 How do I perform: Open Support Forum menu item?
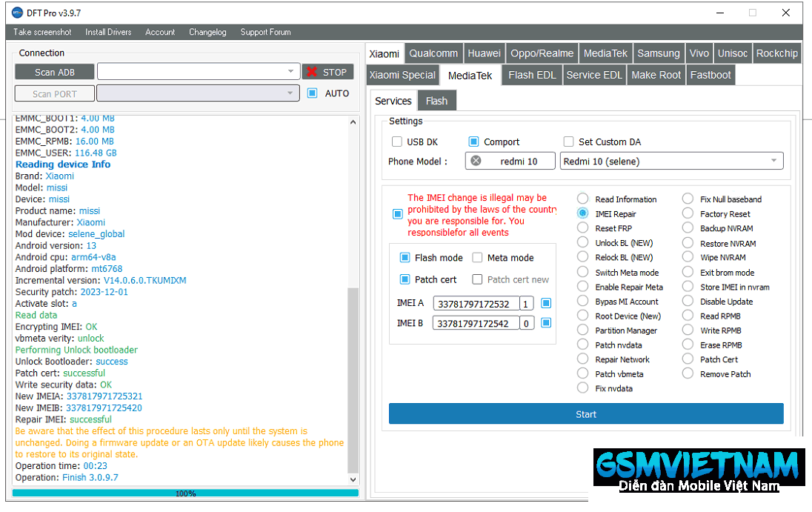click(x=266, y=32)
